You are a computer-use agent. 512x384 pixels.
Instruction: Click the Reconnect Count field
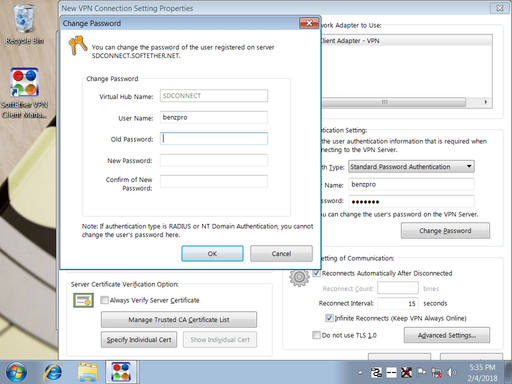398,288
